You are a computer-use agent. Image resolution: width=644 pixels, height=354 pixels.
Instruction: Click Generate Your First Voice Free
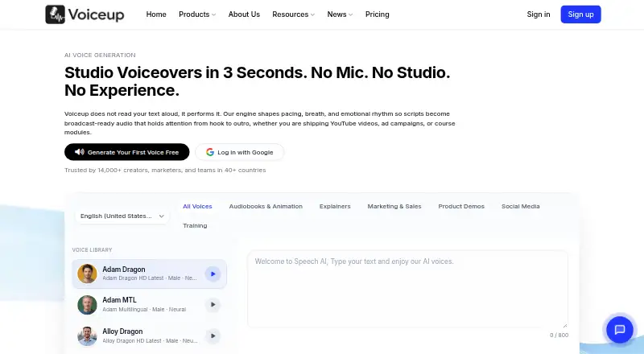pyautogui.click(x=127, y=152)
